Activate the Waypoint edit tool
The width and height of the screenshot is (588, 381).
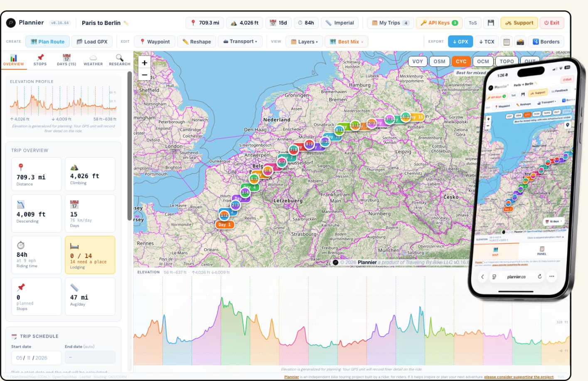tap(155, 42)
